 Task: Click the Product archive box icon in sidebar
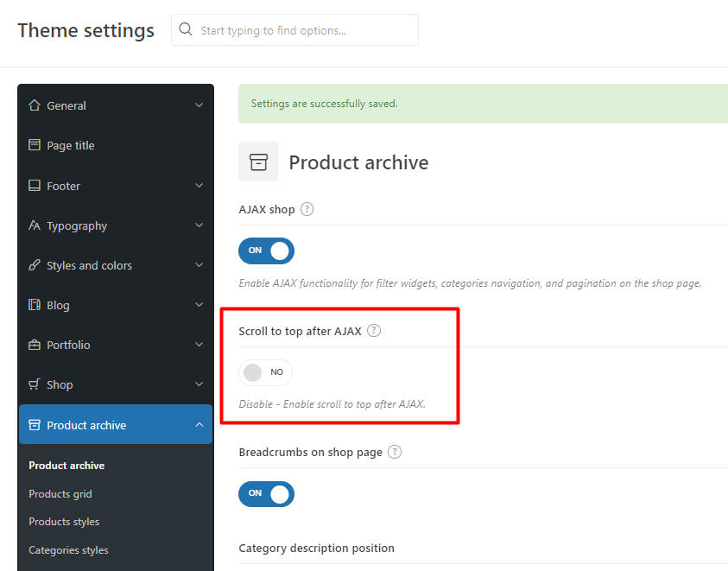[x=35, y=425]
